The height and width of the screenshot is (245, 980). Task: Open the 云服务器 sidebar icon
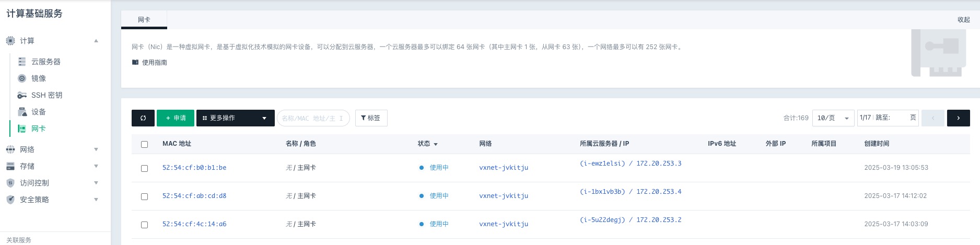pos(22,62)
